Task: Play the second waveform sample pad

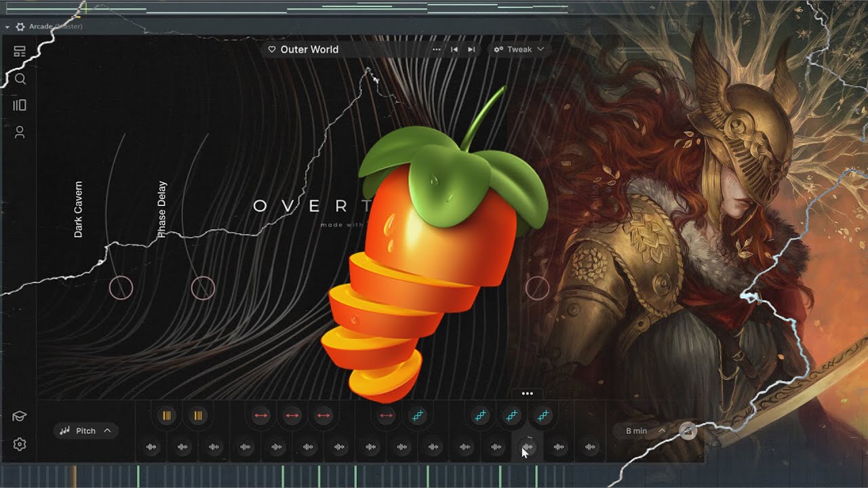Action: 182,447
